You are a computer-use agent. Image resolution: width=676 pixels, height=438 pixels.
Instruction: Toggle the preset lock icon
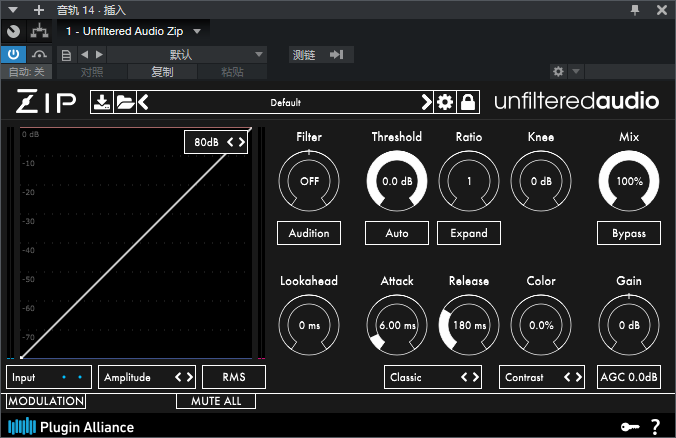(468, 102)
